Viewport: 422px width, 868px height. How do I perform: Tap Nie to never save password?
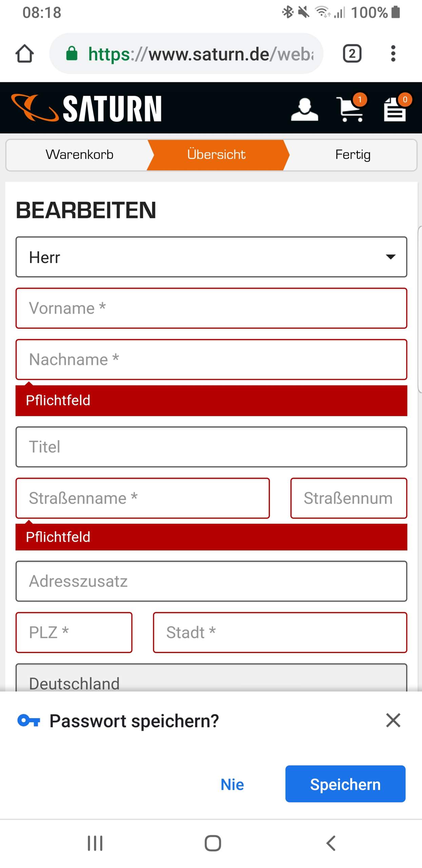232,784
